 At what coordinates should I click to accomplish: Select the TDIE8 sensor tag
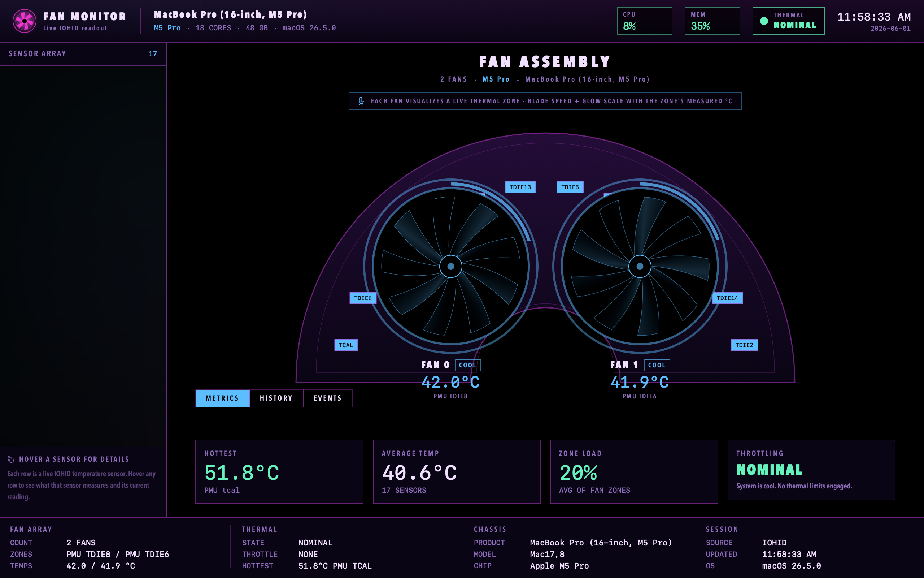363,298
